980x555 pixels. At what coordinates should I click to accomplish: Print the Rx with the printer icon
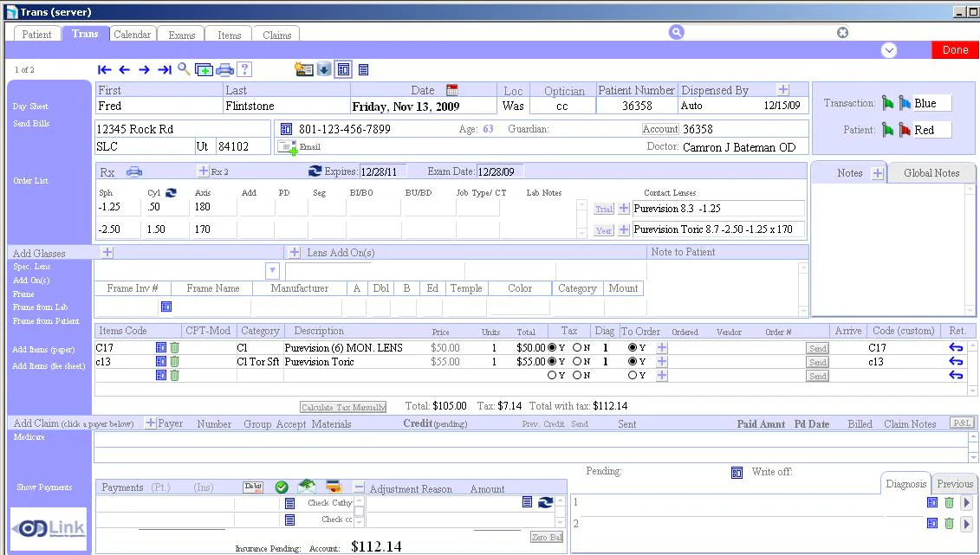(134, 171)
